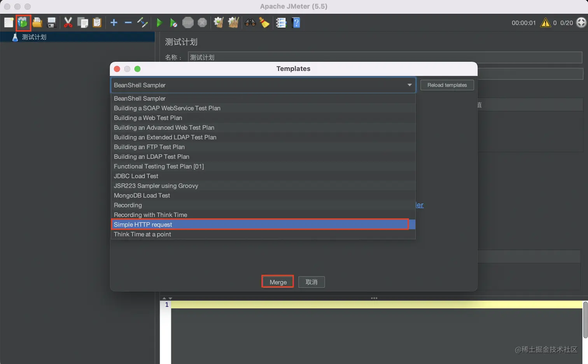
Task: Click the New test plan icon
Action: 9,23
